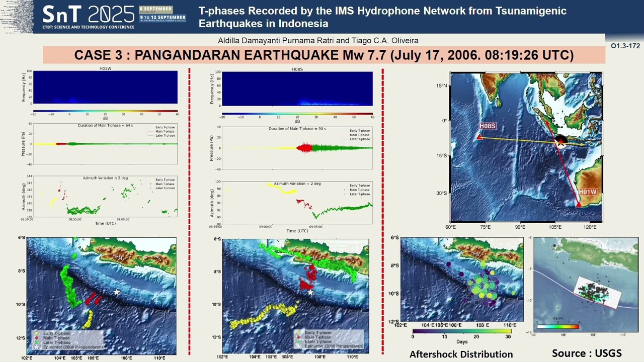
Task: Click 'Duration of Main T-phase = 64 s' label
Action: pyautogui.click(x=105, y=125)
